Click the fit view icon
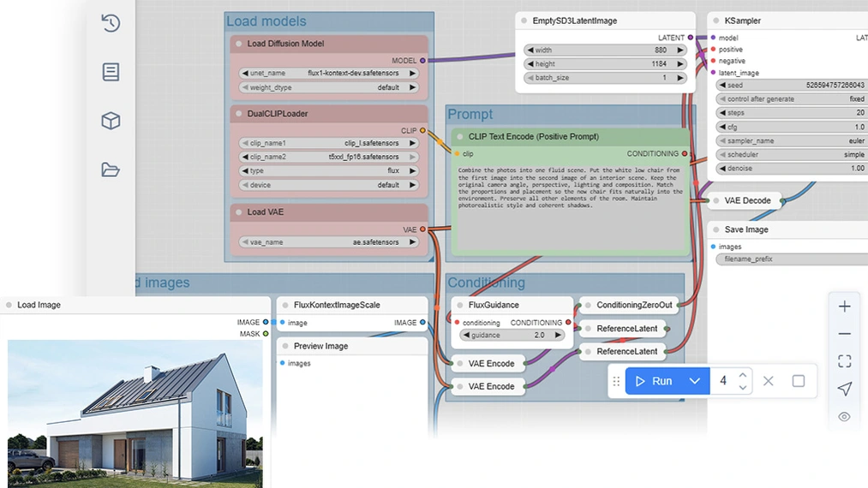 pyautogui.click(x=844, y=361)
